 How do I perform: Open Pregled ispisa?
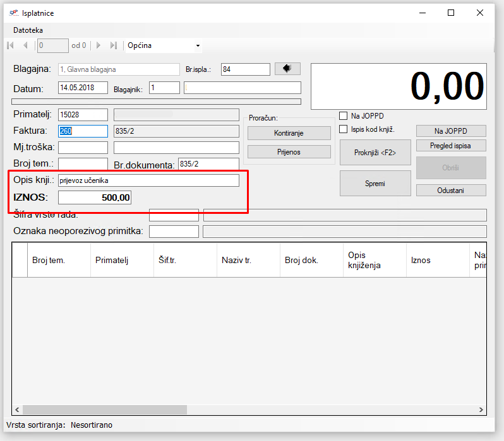pyautogui.click(x=451, y=146)
